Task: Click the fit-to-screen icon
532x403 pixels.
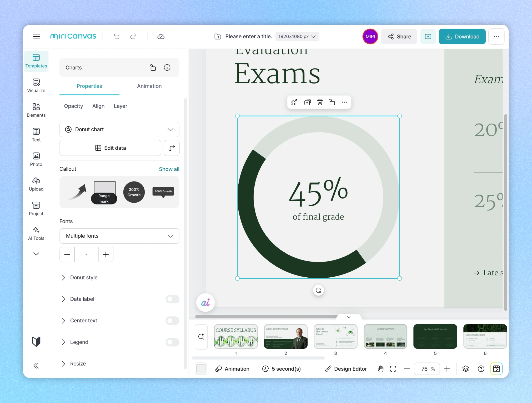Action: tap(393, 369)
